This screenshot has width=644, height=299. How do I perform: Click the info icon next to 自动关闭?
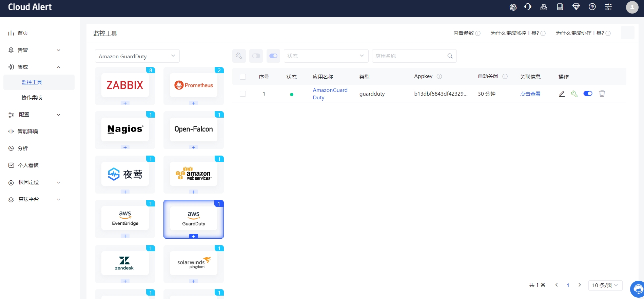click(505, 77)
